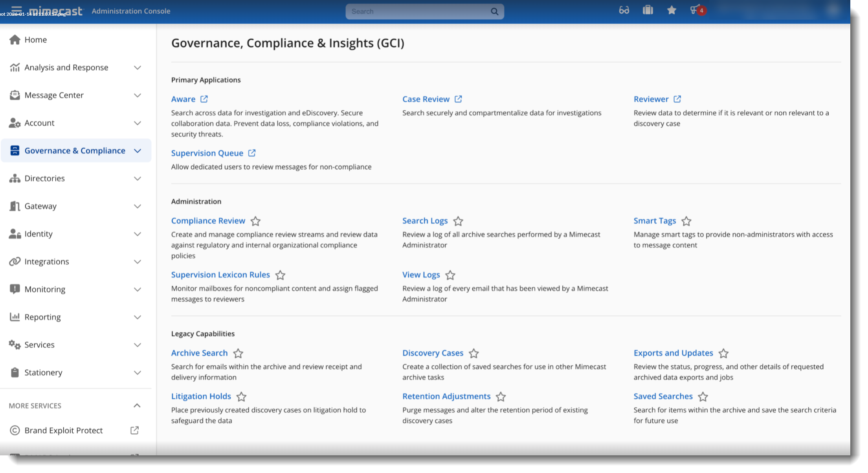Expand the Gateway section chevron
The width and height of the screenshot is (868, 473).
[137, 206]
